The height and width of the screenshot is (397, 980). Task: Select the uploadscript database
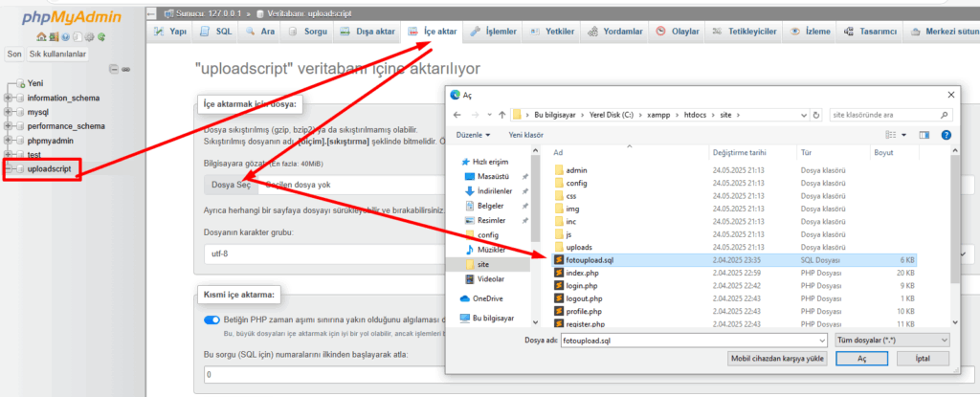pyautogui.click(x=50, y=168)
